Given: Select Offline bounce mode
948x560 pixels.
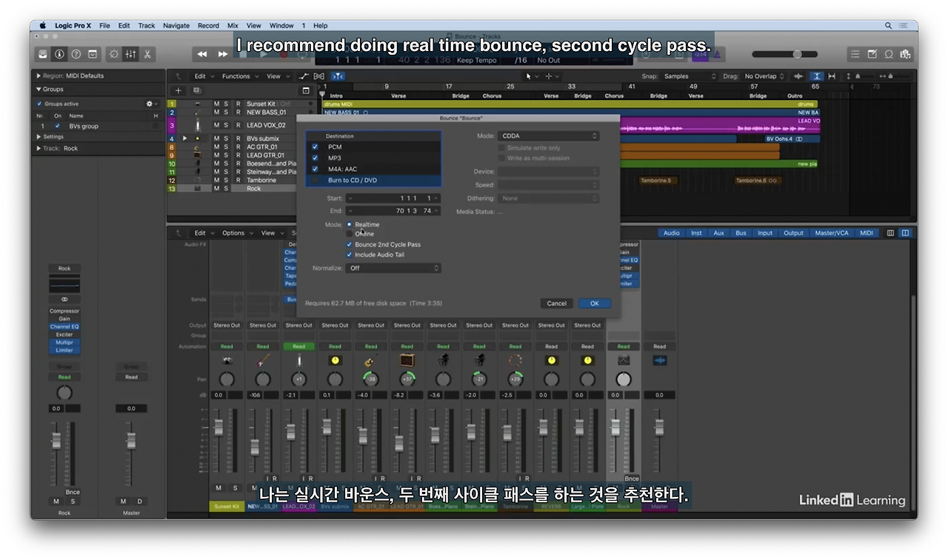Looking at the screenshot, I should click(x=350, y=234).
